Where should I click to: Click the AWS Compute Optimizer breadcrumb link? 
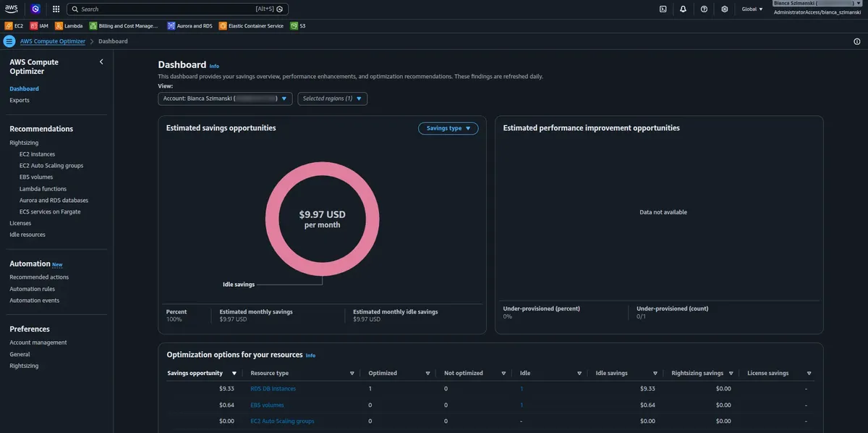click(x=53, y=41)
